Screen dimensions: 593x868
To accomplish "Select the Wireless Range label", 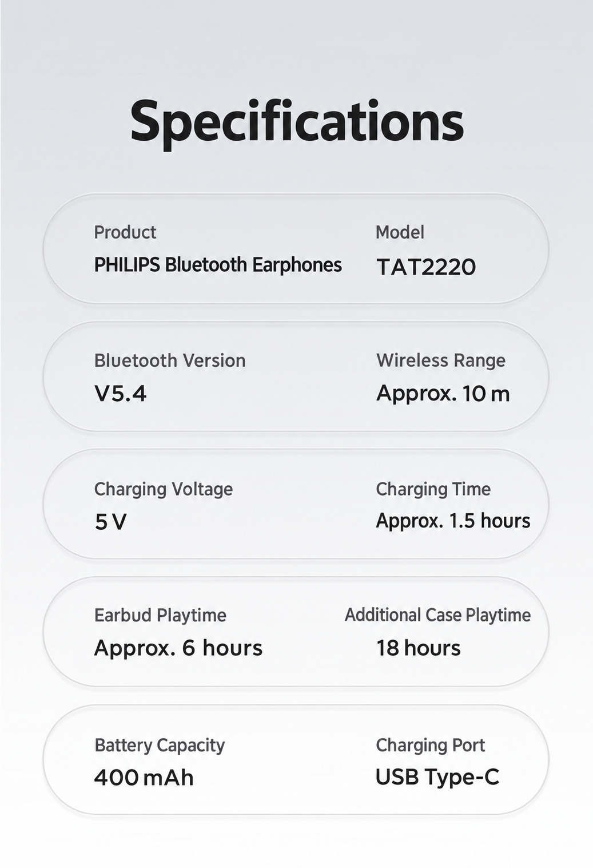I will tap(441, 360).
